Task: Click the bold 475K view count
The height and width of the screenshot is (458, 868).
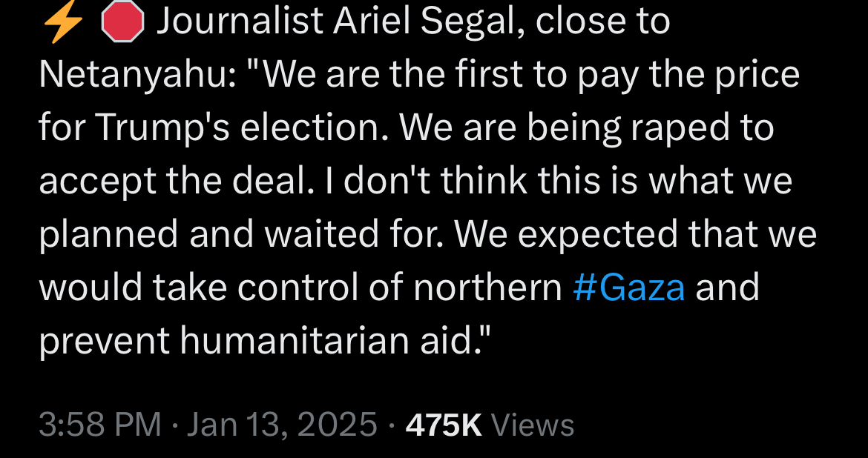Action: (x=444, y=425)
